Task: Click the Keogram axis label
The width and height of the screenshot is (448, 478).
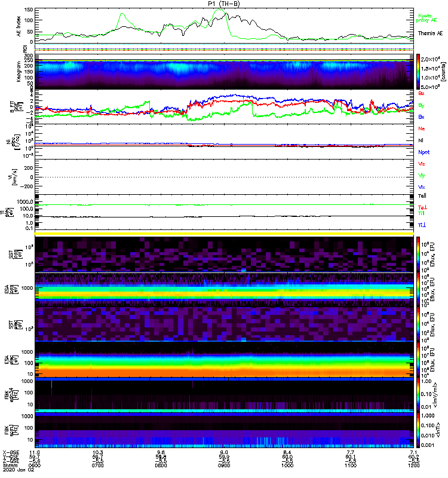Action: (19, 71)
